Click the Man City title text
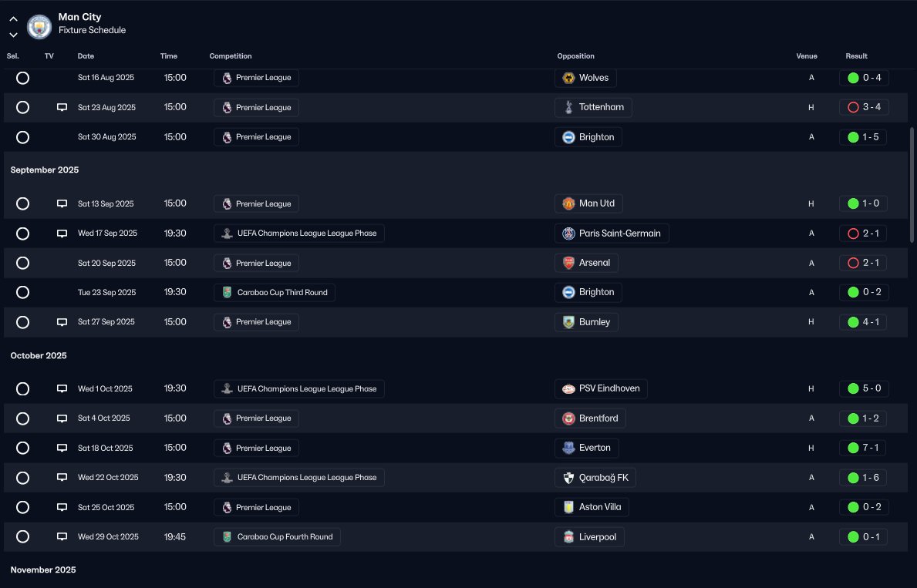This screenshot has height=588, width=917. 79,17
